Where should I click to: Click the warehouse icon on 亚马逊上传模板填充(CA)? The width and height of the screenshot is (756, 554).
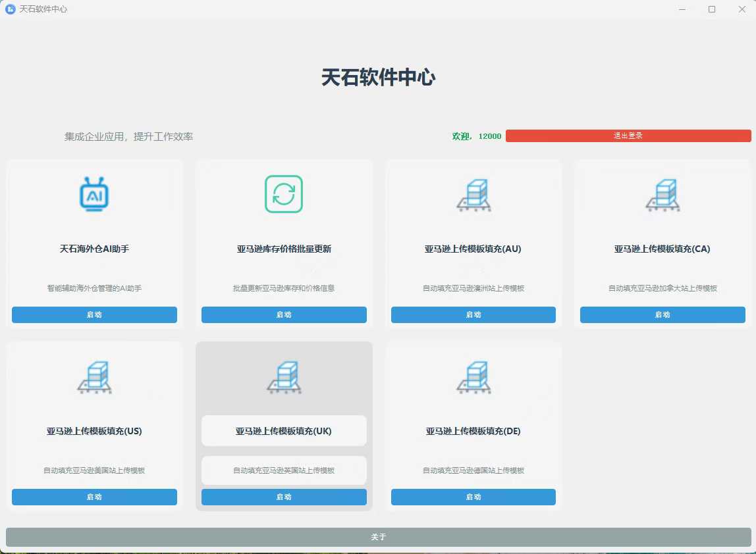click(x=662, y=194)
